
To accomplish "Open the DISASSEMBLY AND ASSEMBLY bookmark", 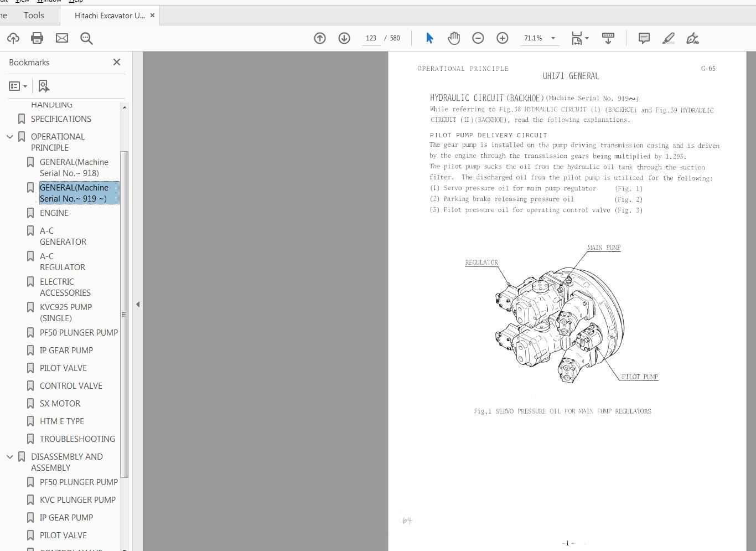I will pyautogui.click(x=66, y=462).
